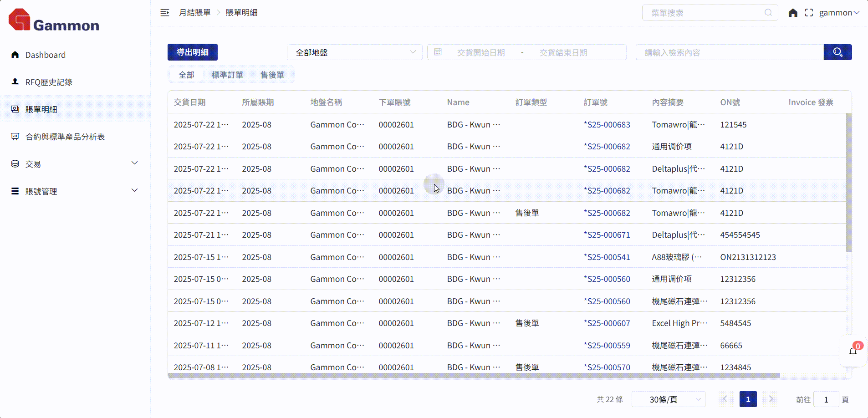
Task: Open the 全部地盤 site dropdown
Action: tap(355, 52)
